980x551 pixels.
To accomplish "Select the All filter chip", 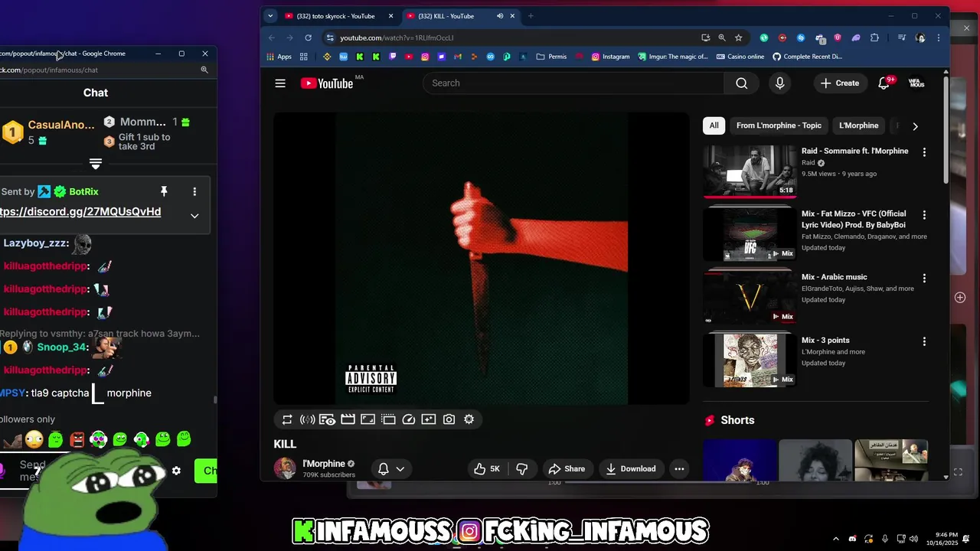I will tap(714, 126).
